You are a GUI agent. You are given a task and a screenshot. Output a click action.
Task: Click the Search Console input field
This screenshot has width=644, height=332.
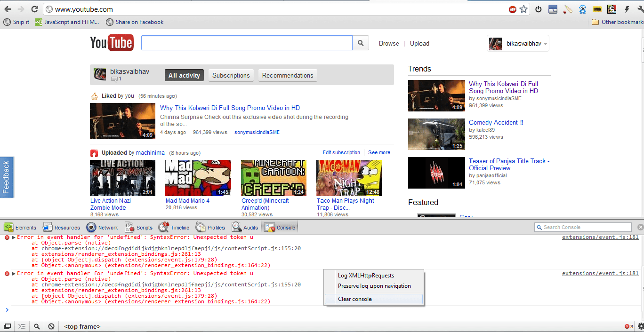point(583,227)
